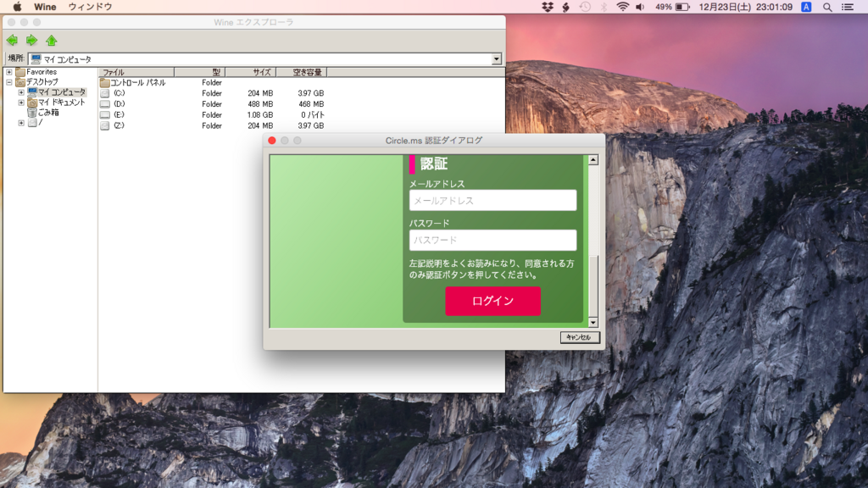Click the dialog scrollbar down arrow

click(x=593, y=323)
